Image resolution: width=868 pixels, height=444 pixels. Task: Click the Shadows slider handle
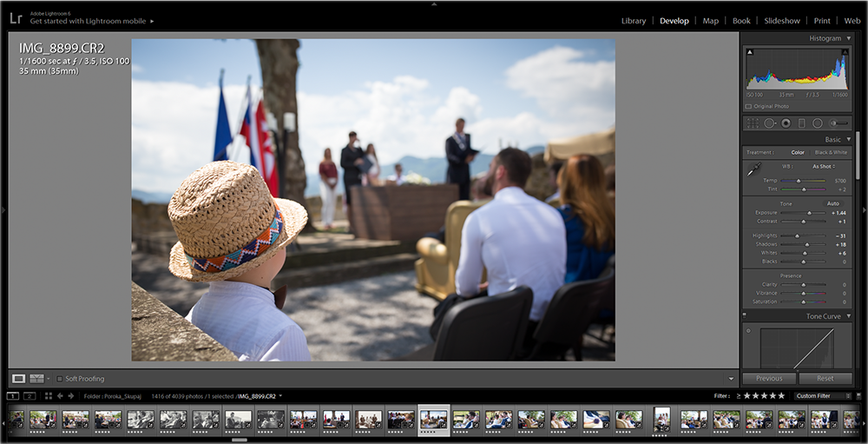tap(807, 244)
